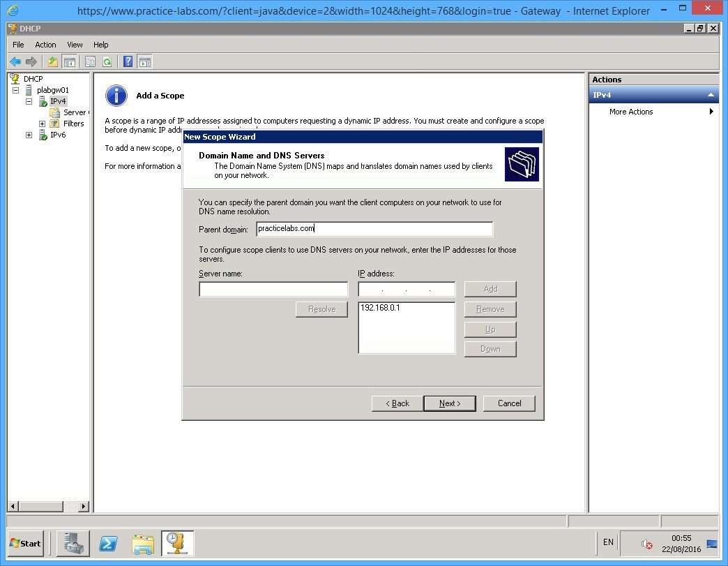Open the Action menu

click(x=45, y=44)
